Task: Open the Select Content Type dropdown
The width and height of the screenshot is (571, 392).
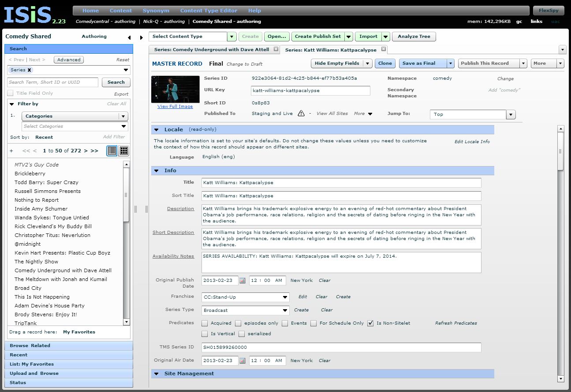Action: coord(232,37)
